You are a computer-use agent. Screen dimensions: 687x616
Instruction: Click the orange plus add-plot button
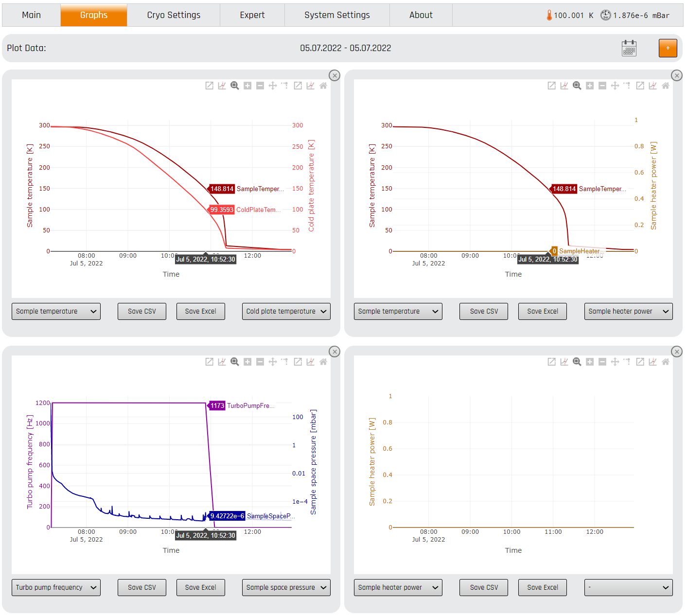point(668,48)
